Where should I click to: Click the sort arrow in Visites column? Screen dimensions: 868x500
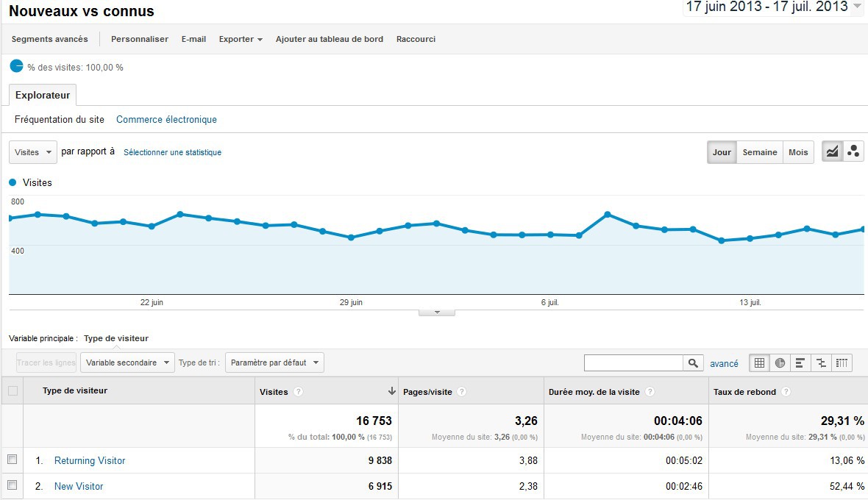point(391,391)
